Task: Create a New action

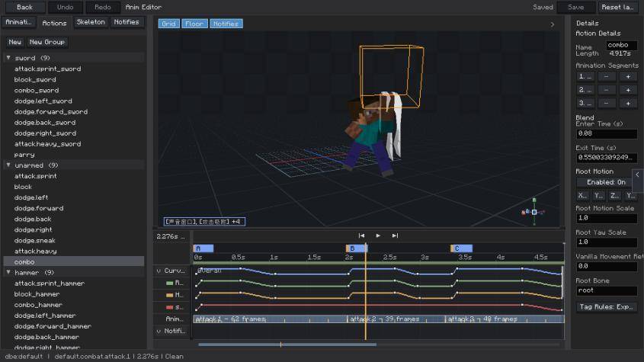Action: click(14, 42)
